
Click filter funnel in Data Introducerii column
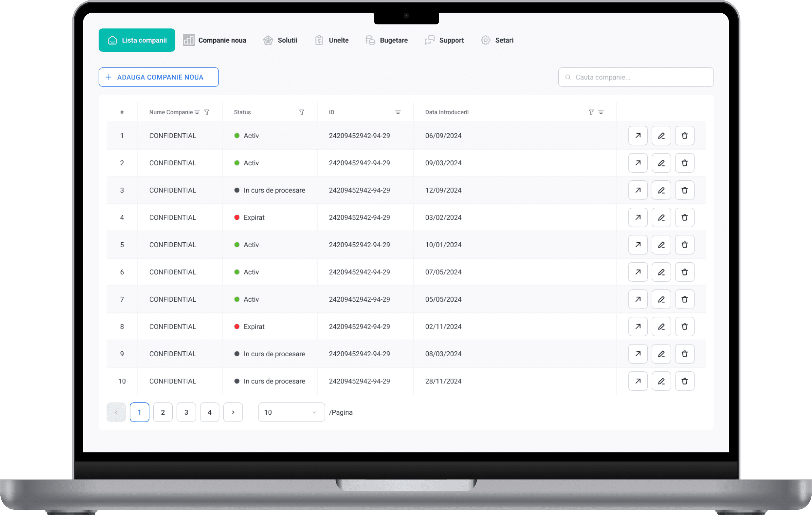[591, 112]
